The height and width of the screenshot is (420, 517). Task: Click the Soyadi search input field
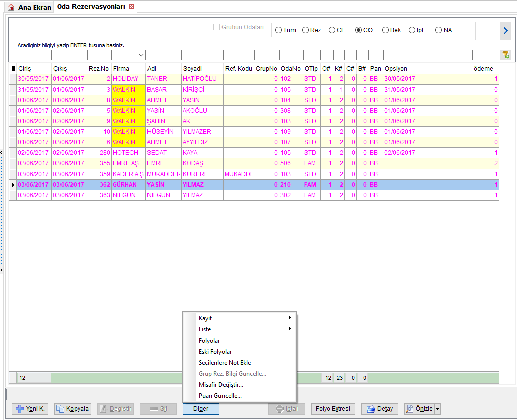coord(202,55)
